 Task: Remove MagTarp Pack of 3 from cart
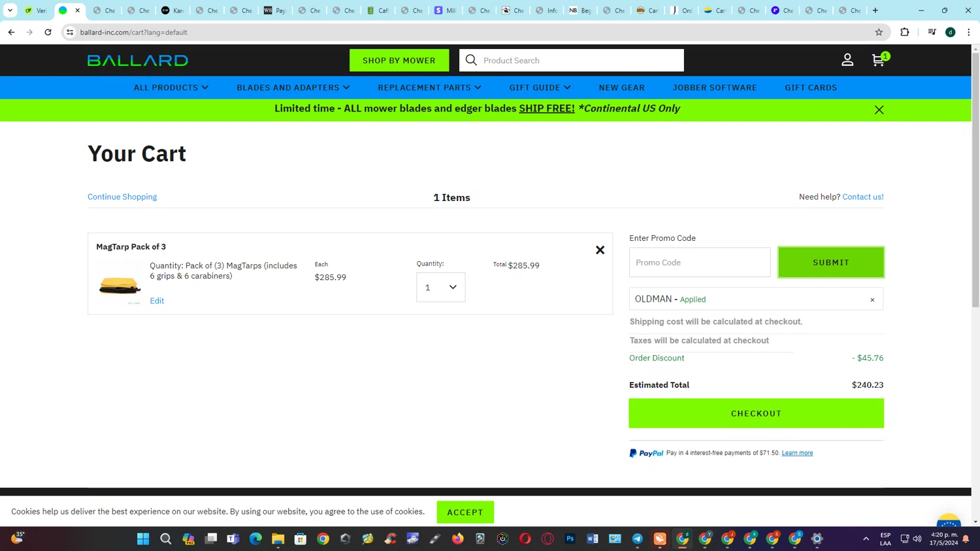tap(600, 250)
